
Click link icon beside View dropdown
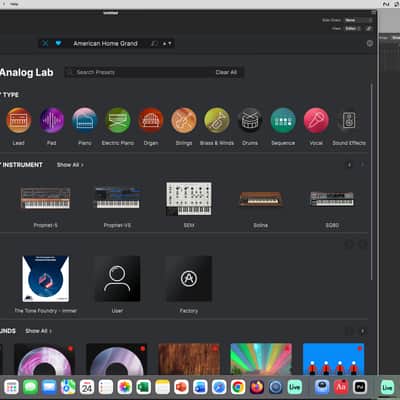pyautogui.click(x=369, y=29)
